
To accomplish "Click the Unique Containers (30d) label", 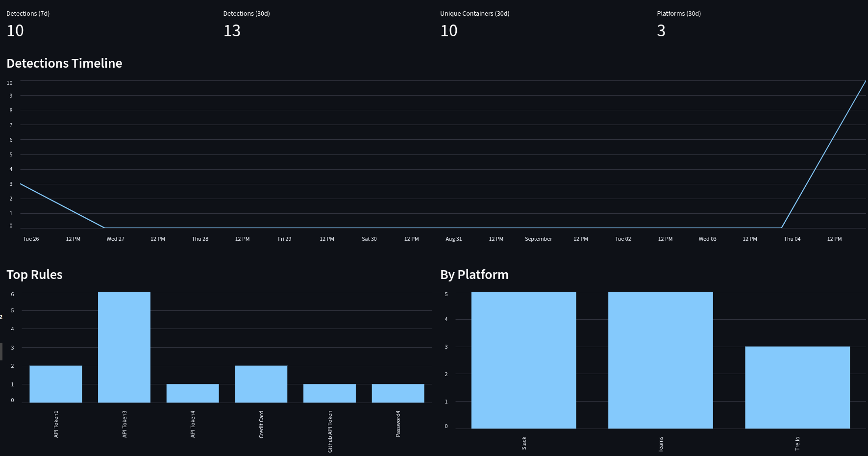I will point(475,14).
